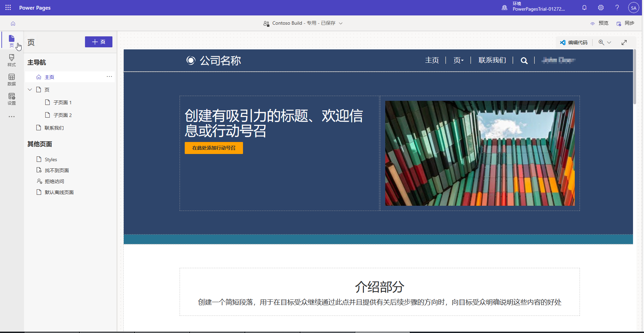Select 子页面 2 in the page tree
The height and width of the screenshot is (333, 644).
point(62,115)
